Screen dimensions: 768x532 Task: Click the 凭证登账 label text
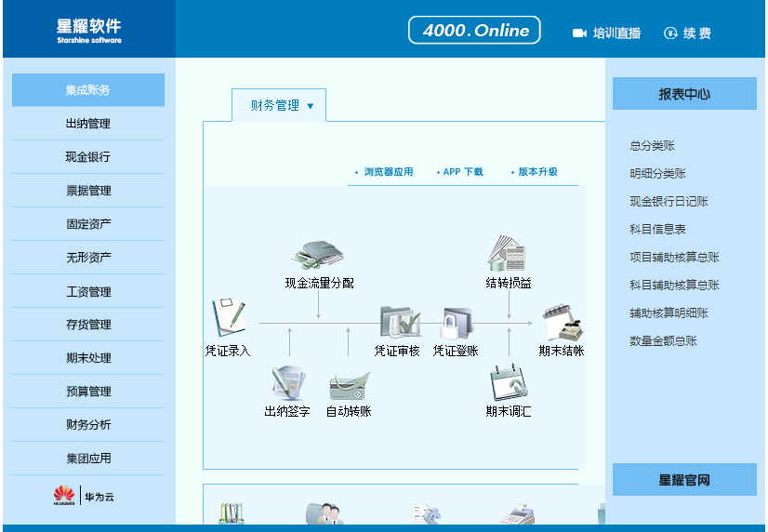455,351
